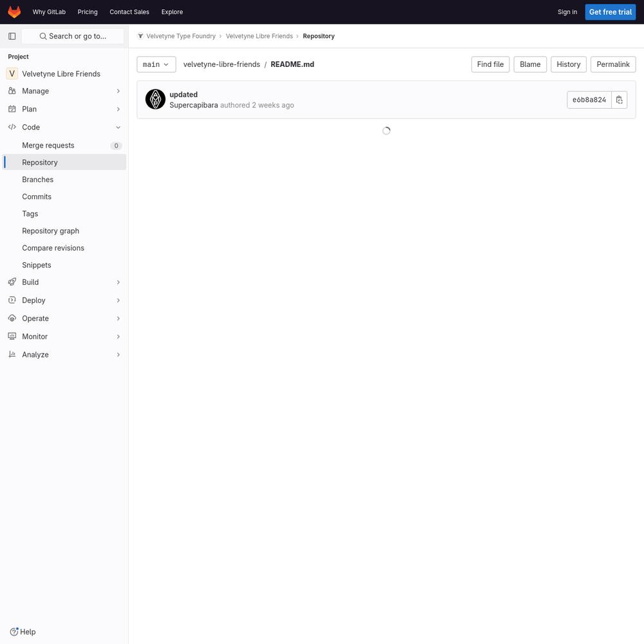Click the Velvetyne V project avatar
Viewport: 644px width, 644px height.
(12, 73)
